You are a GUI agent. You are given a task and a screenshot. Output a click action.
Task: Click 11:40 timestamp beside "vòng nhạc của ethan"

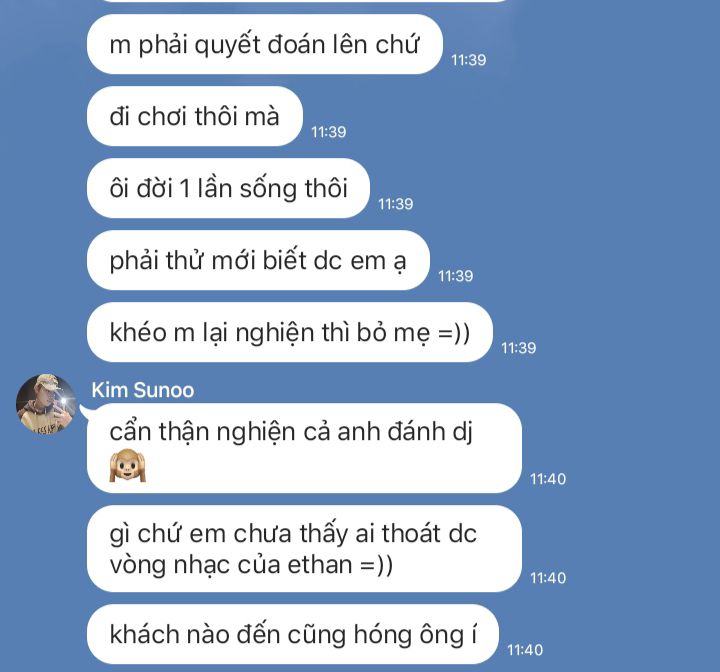click(x=548, y=578)
